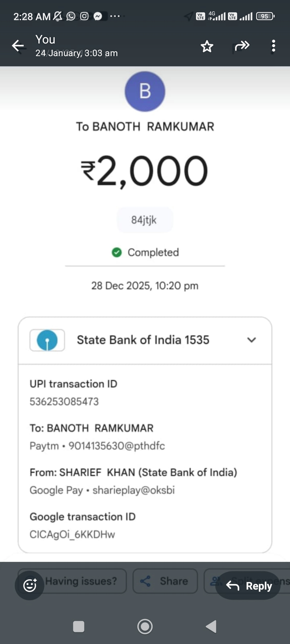Tap the ₹2,000 amount
Screen dimensions: 290x644
(x=145, y=171)
